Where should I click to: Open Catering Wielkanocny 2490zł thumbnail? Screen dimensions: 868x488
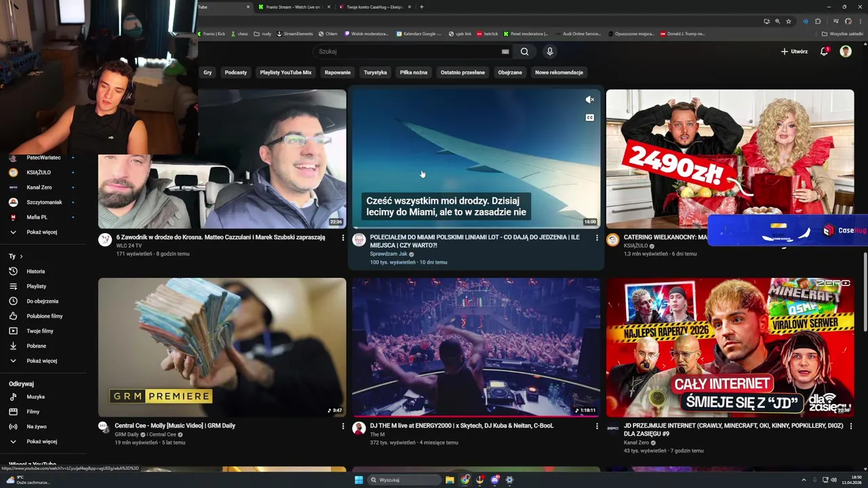(x=730, y=159)
